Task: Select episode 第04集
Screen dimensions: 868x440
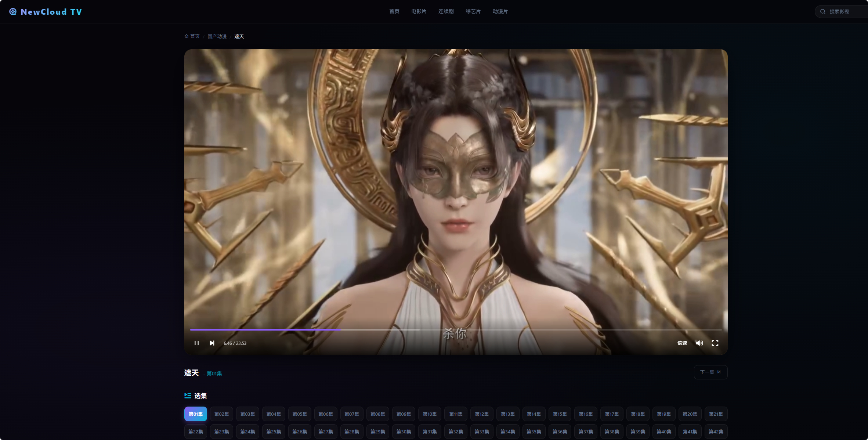Action: pos(274,414)
